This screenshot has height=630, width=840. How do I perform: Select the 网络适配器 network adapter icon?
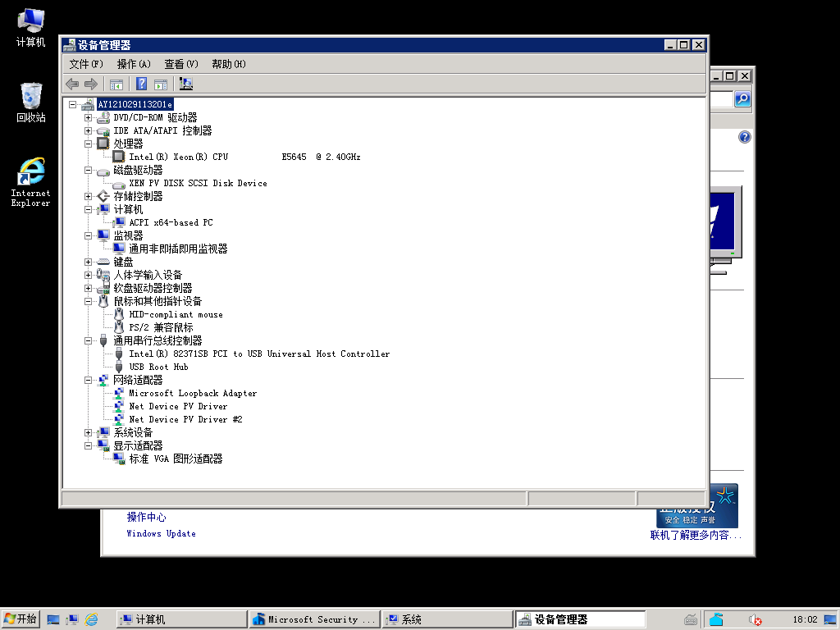[103, 381]
